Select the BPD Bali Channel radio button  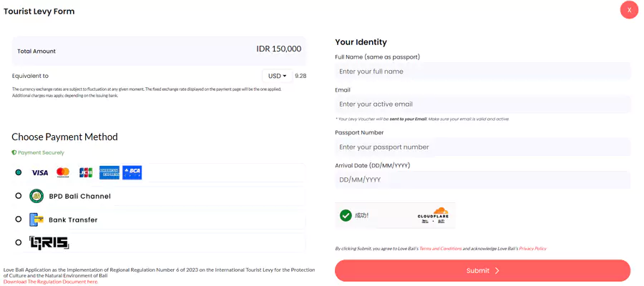click(x=18, y=196)
